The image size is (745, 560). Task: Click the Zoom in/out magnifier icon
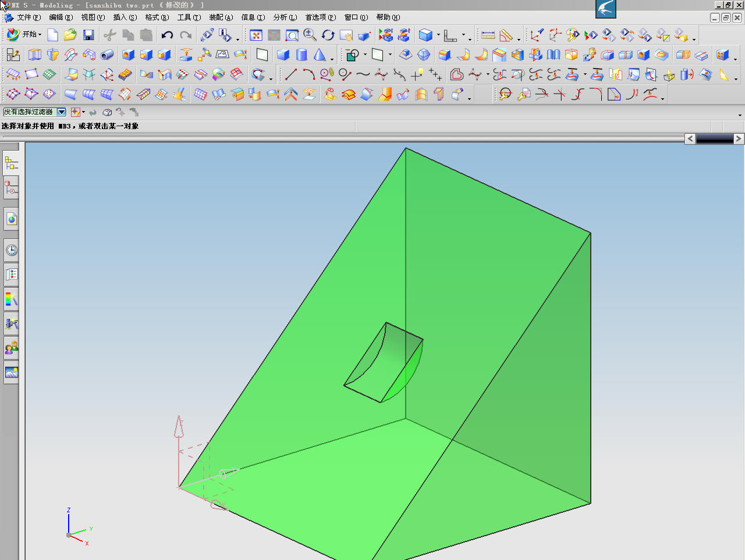tap(310, 35)
